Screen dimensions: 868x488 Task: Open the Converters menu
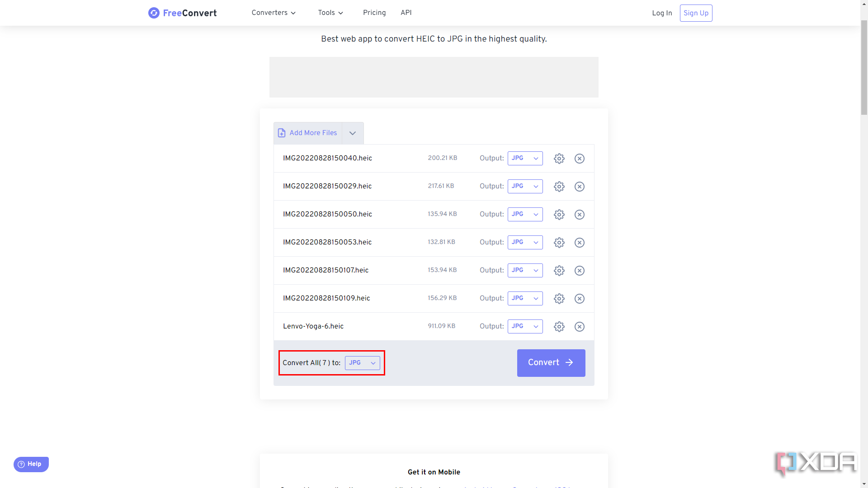[272, 13]
